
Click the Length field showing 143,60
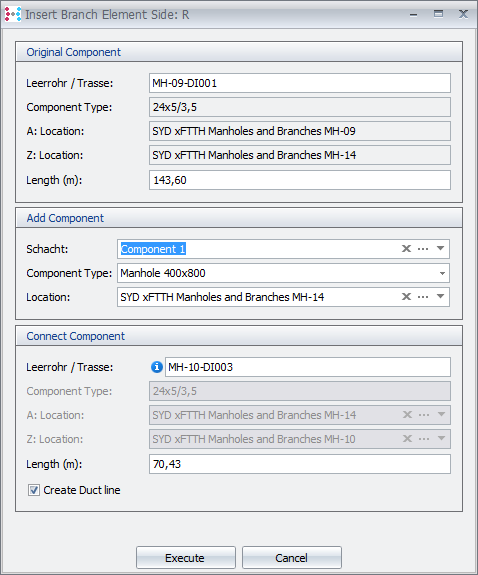[300, 180]
